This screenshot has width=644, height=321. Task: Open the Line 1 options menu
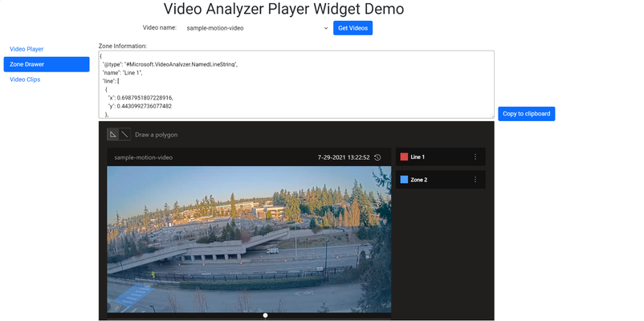[x=475, y=156]
